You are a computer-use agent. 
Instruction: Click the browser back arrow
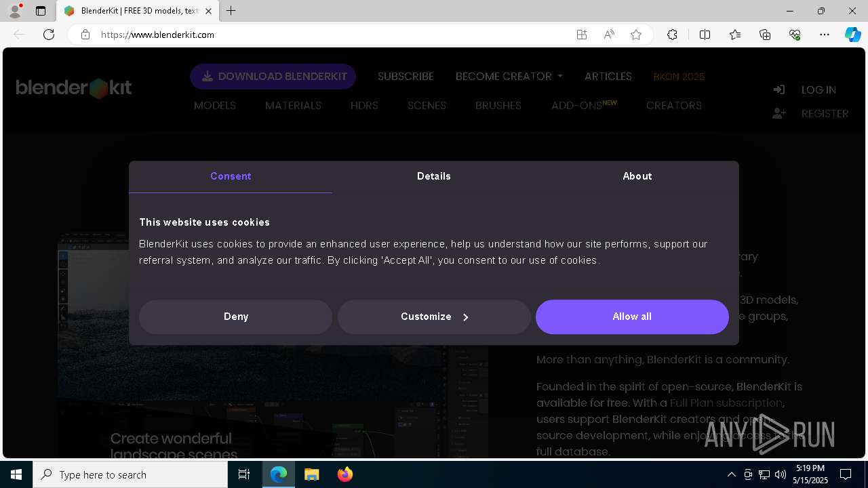tap(19, 35)
